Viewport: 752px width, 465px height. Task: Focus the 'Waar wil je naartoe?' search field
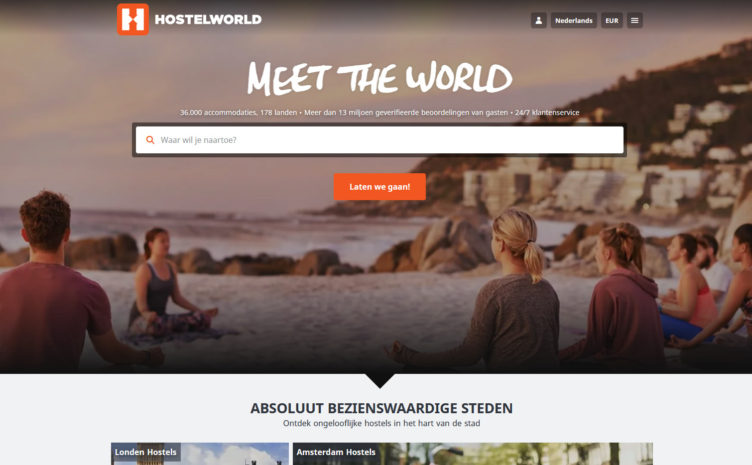click(x=379, y=140)
